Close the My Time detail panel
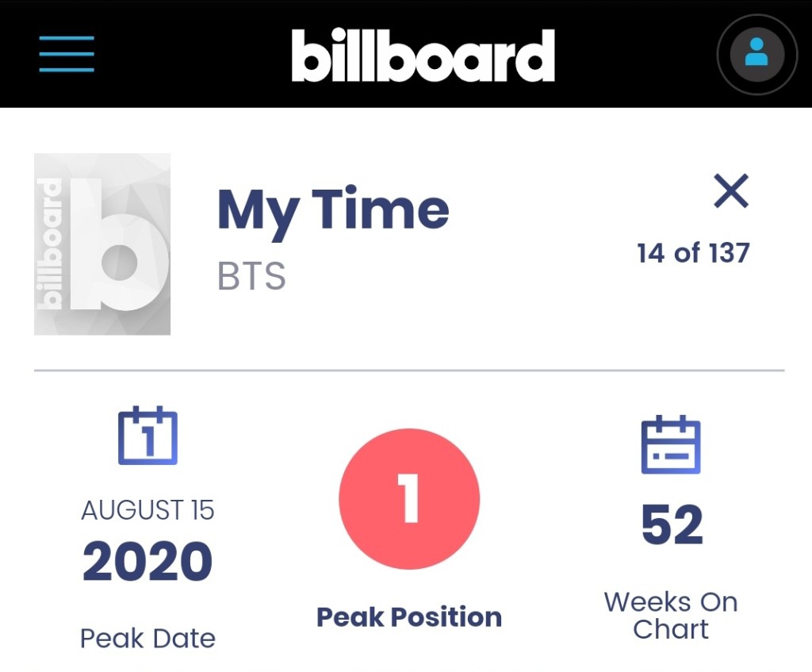Viewport: 812px width, 672px height. pos(730,191)
